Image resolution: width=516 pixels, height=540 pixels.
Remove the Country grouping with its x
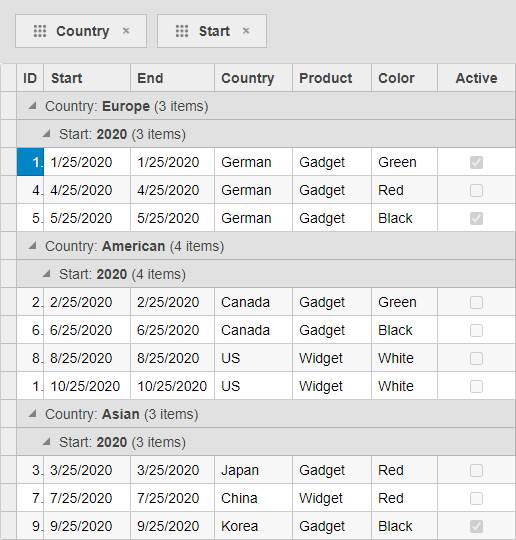pos(126,31)
